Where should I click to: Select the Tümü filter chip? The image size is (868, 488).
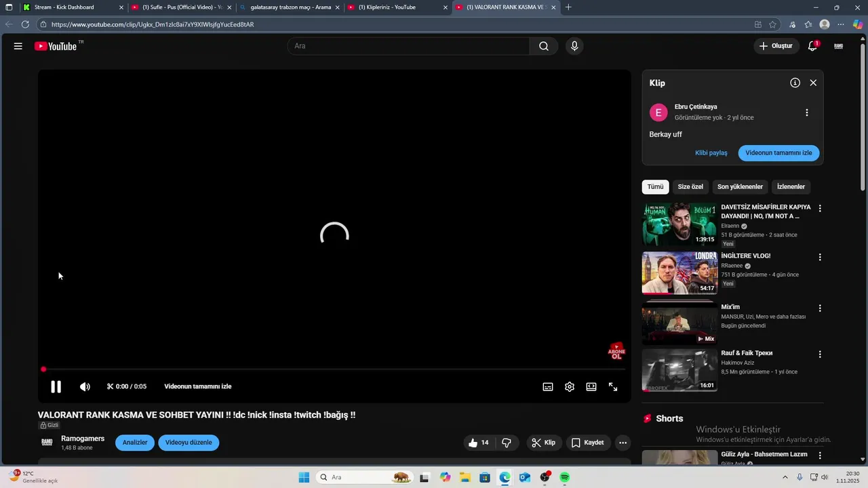[655, 187]
